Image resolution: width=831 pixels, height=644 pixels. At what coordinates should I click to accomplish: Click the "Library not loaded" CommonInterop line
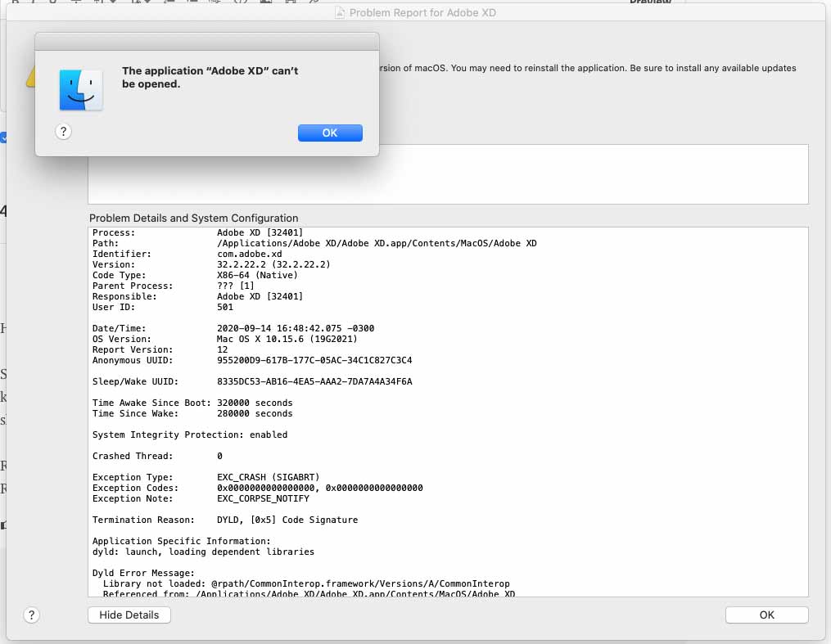pos(306,583)
